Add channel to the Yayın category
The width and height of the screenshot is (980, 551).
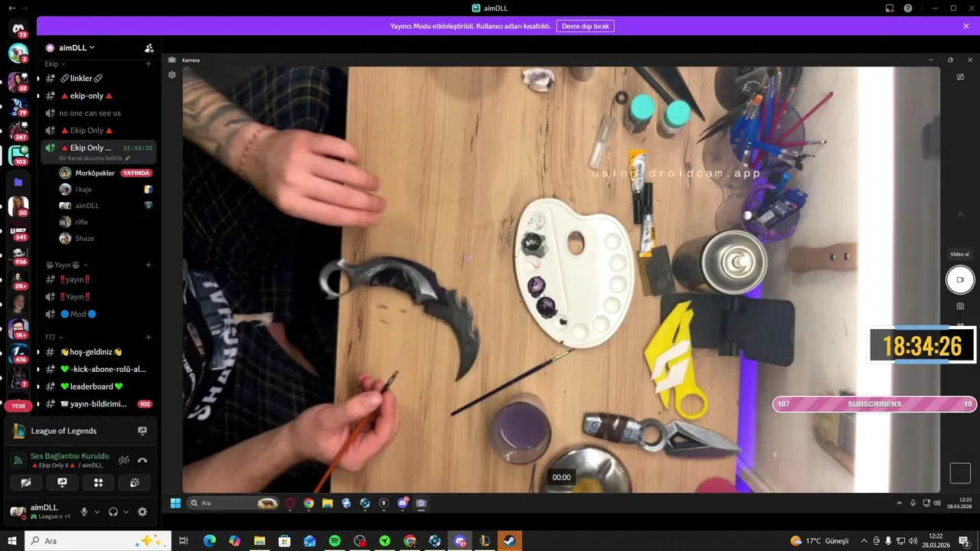click(x=149, y=265)
